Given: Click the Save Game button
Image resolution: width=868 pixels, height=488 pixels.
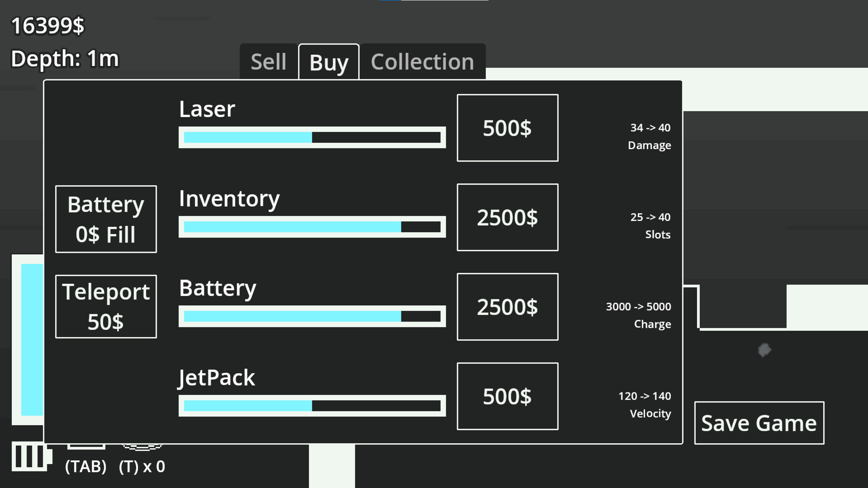Looking at the screenshot, I should [x=759, y=423].
